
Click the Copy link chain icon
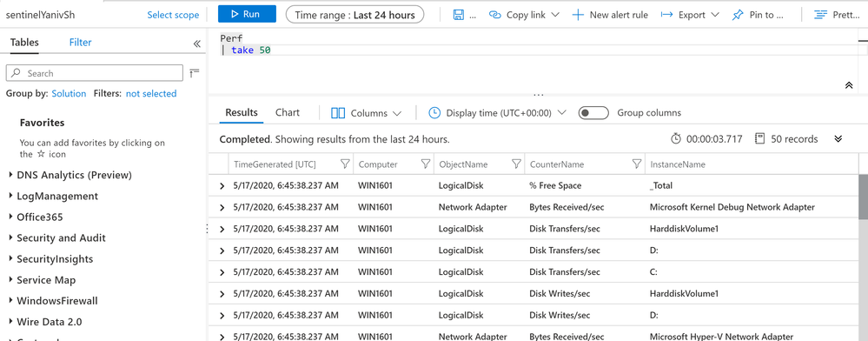(495, 15)
